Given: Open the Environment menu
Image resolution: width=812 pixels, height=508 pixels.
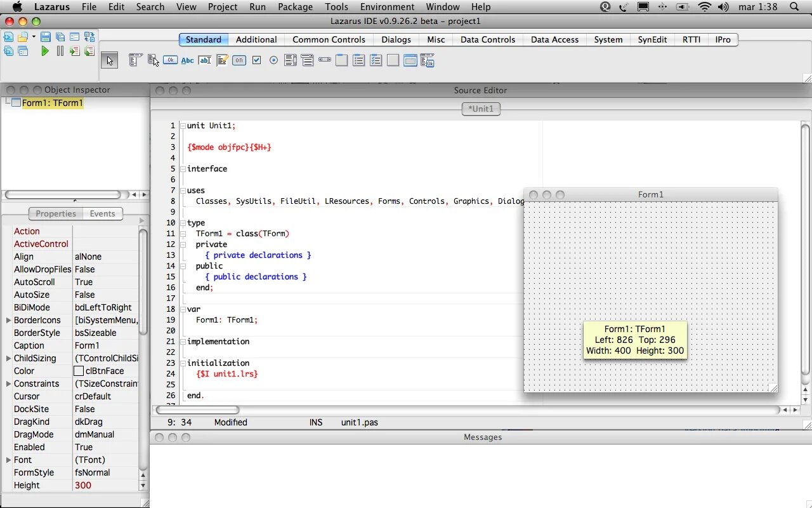Looking at the screenshot, I should [387, 7].
